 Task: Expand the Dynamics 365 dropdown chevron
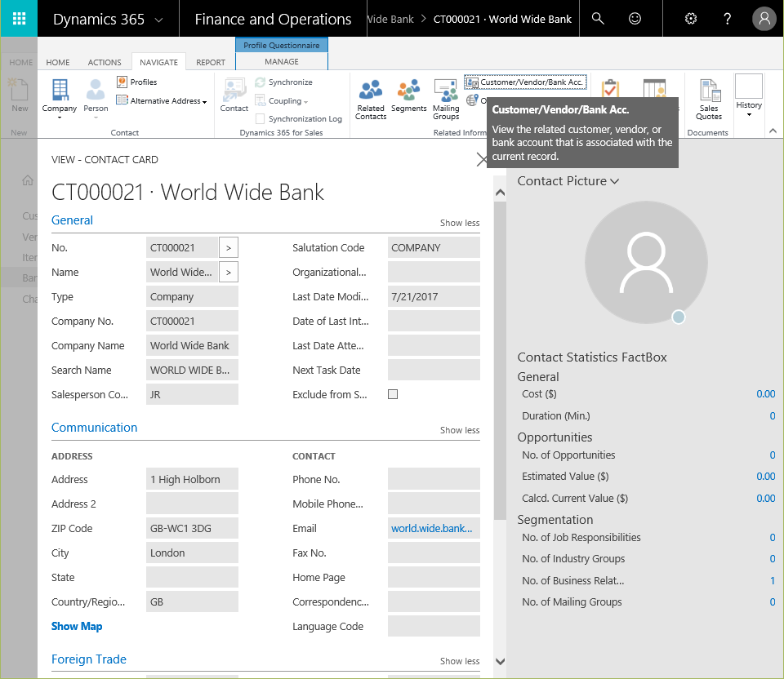click(x=158, y=20)
